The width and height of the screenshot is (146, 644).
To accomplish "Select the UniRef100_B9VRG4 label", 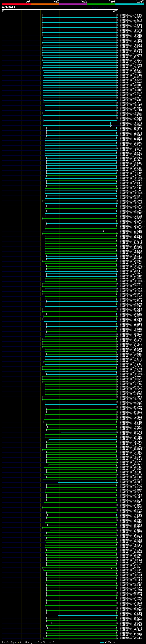I will [131, 432].
